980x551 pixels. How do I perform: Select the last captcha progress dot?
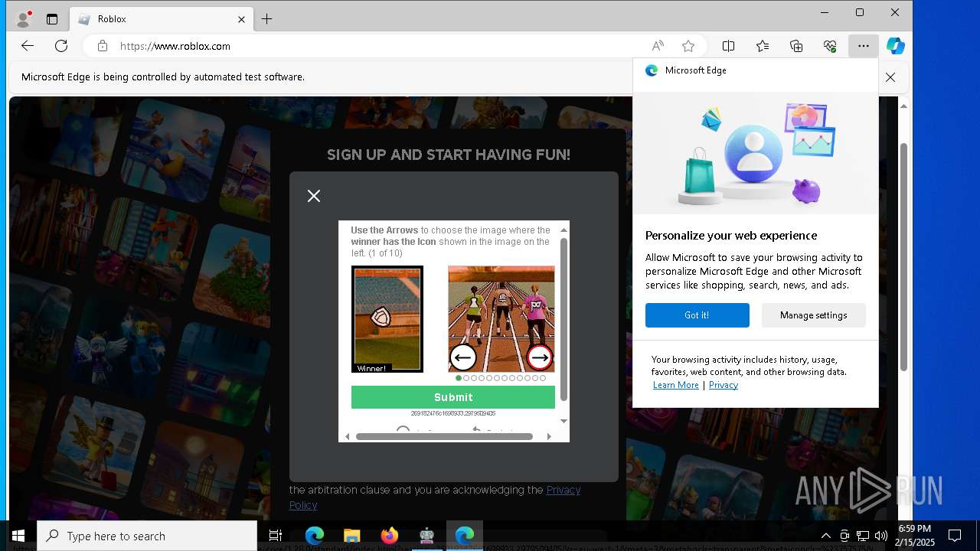(x=543, y=378)
